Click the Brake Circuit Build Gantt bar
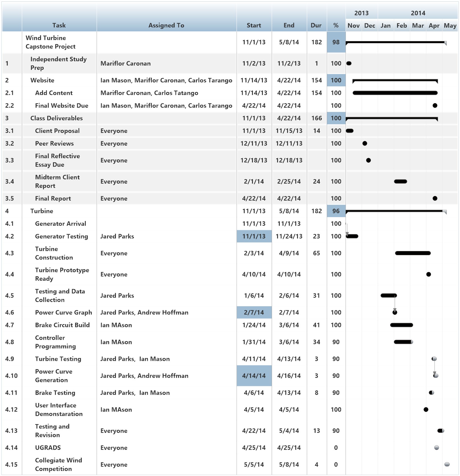This screenshot has height=476, width=460. 402,325
